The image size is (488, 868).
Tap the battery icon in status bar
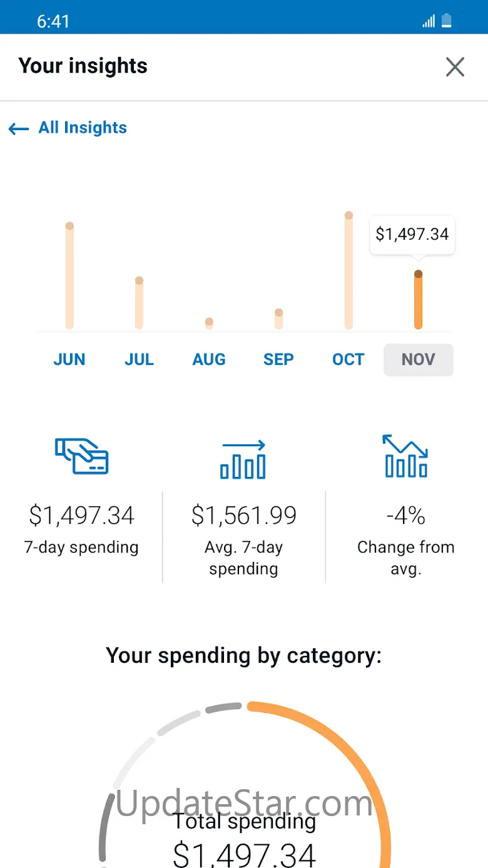click(446, 21)
